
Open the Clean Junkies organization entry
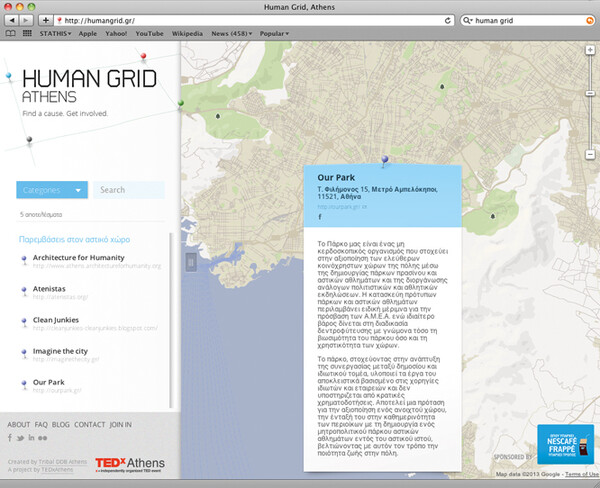pyautogui.click(x=57, y=319)
